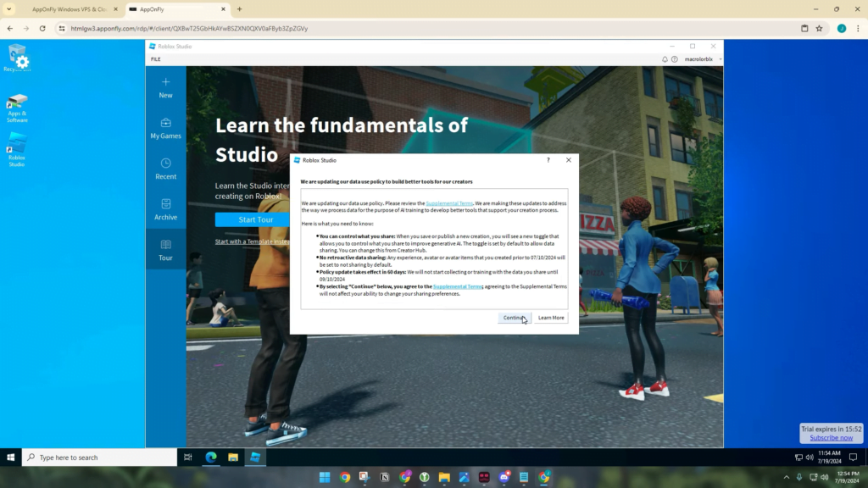Close the data policy dialog
Screen dimensions: 868x488
569,160
